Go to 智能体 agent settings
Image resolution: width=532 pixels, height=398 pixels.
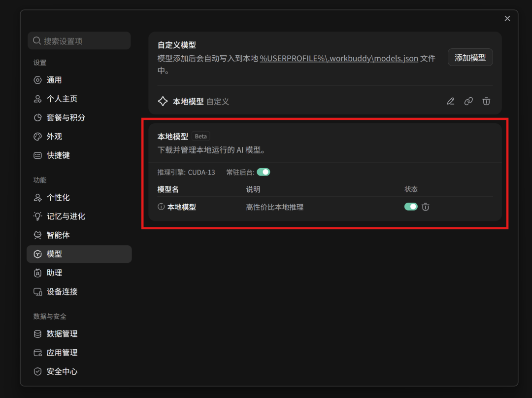pyautogui.click(x=79, y=235)
